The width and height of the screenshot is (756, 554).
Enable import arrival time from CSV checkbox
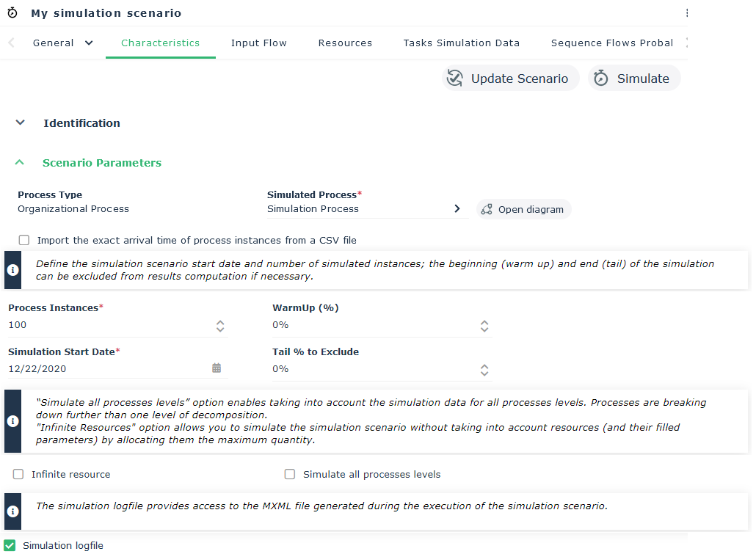[x=24, y=240]
